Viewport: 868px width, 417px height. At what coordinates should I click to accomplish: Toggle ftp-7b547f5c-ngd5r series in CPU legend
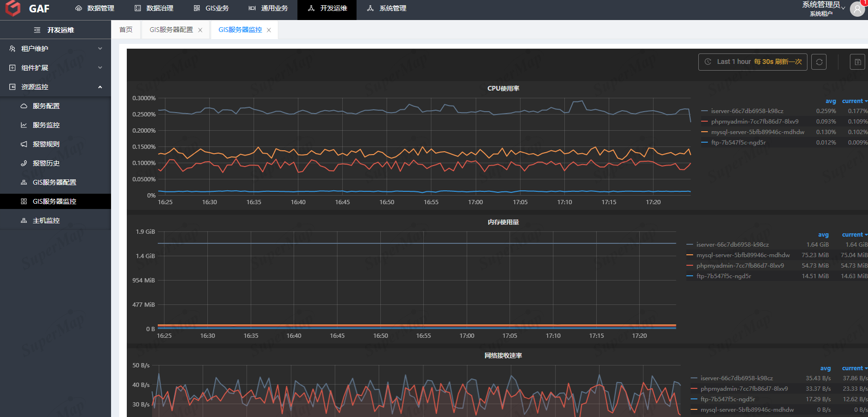pos(738,143)
